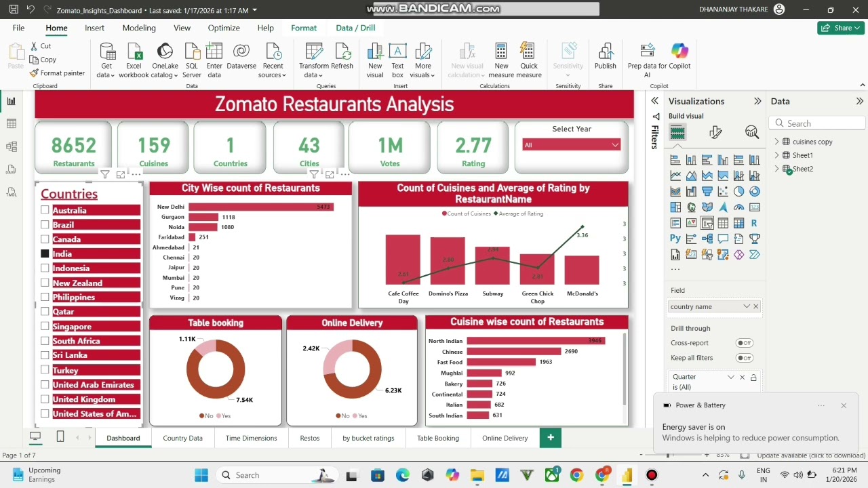Switch to mobile layout icon
Viewport: 868px width, 488px height.
[x=60, y=437]
